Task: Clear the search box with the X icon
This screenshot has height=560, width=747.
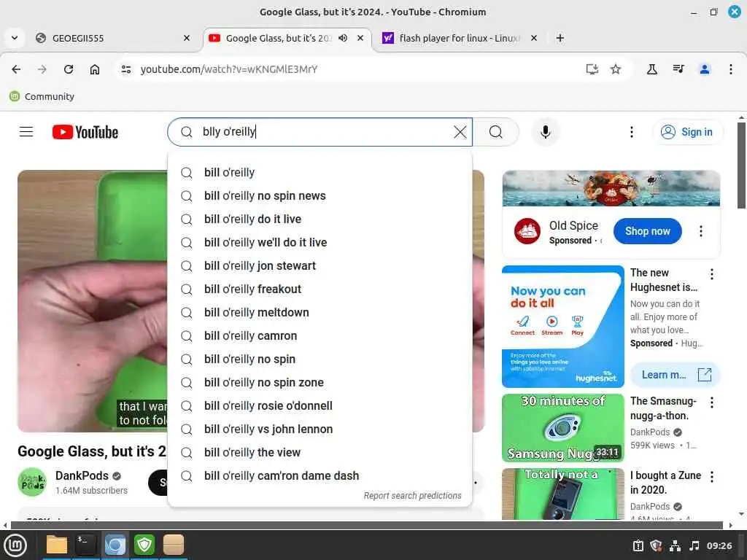Action: [460, 132]
